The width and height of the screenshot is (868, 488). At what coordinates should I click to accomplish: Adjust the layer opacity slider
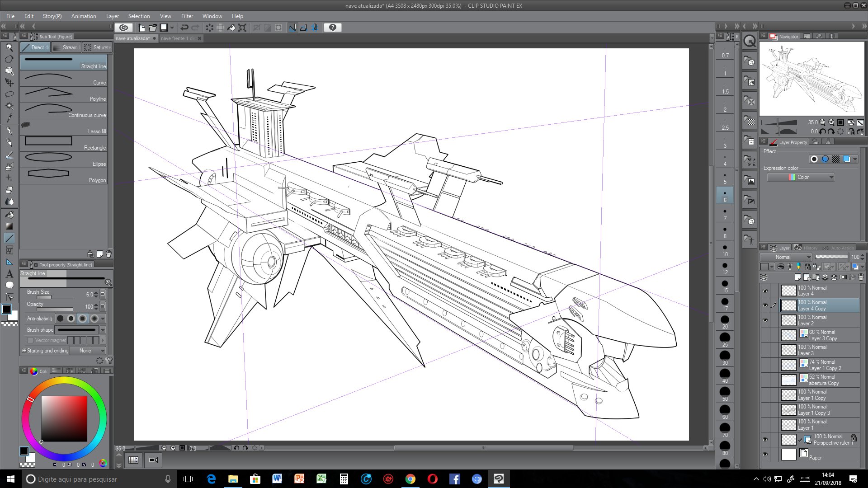[831, 257]
